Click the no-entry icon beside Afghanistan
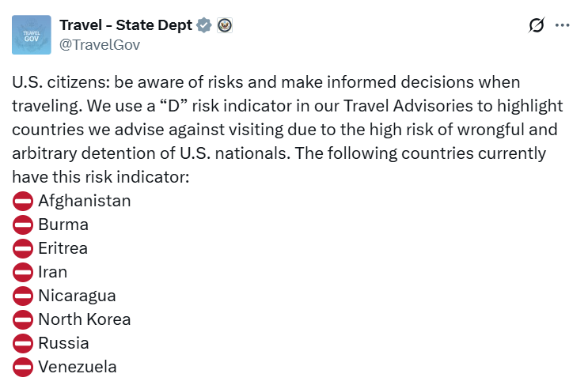Viewport: 588px width, 385px height. tap(23, 201)
